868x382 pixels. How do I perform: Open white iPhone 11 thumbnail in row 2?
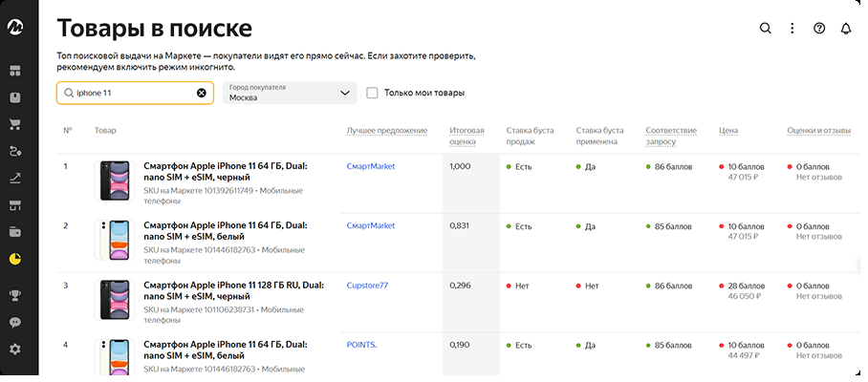(x=115, y=240)
